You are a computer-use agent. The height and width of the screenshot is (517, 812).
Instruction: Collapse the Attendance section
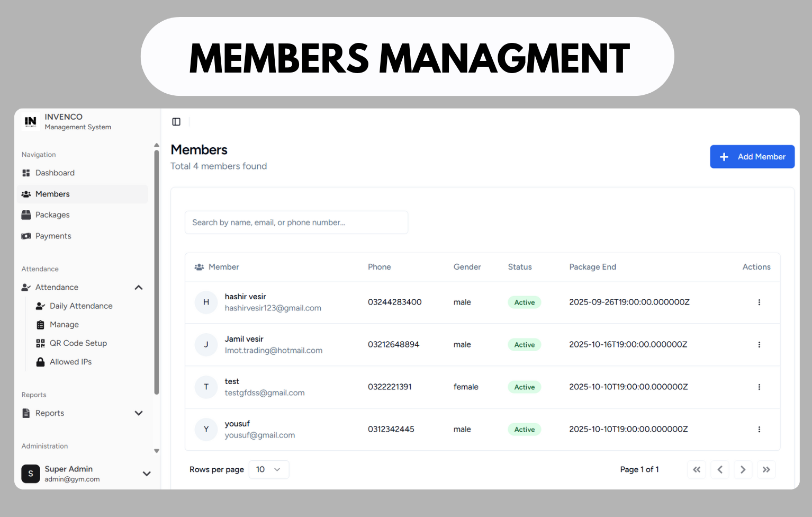pos(138,287)
